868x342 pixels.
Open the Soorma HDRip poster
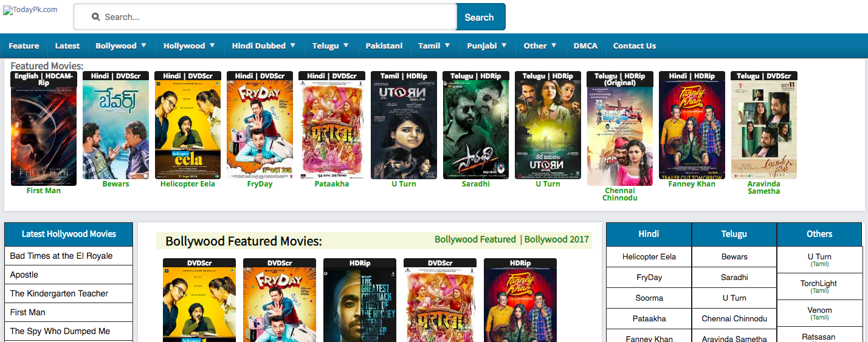point(360,304)
